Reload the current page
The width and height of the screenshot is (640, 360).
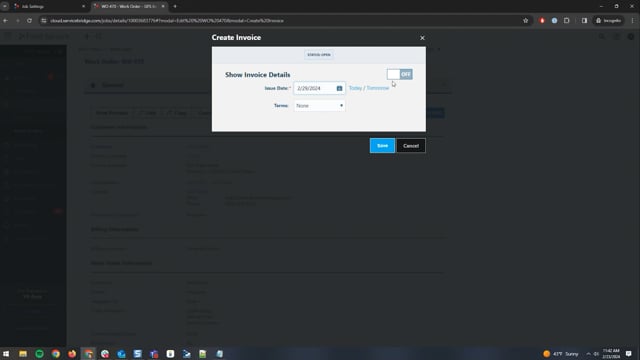29,20
